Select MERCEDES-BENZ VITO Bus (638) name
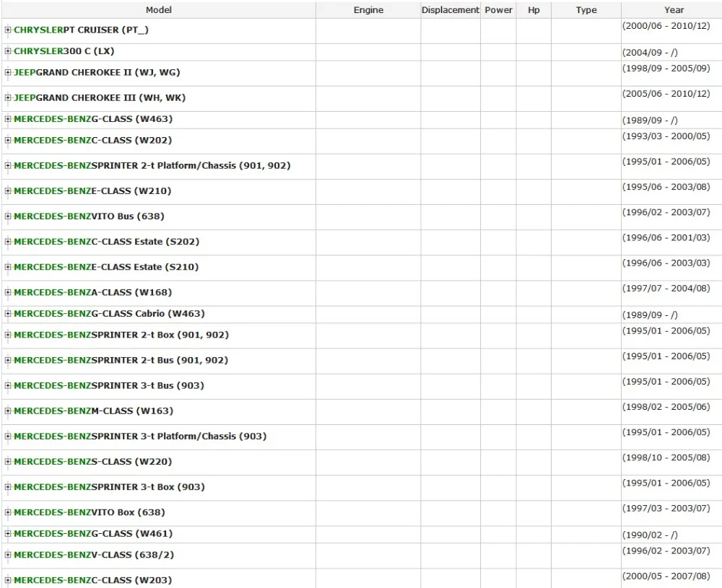This screenshot has width=722, height=588. (x=89, y=216)
